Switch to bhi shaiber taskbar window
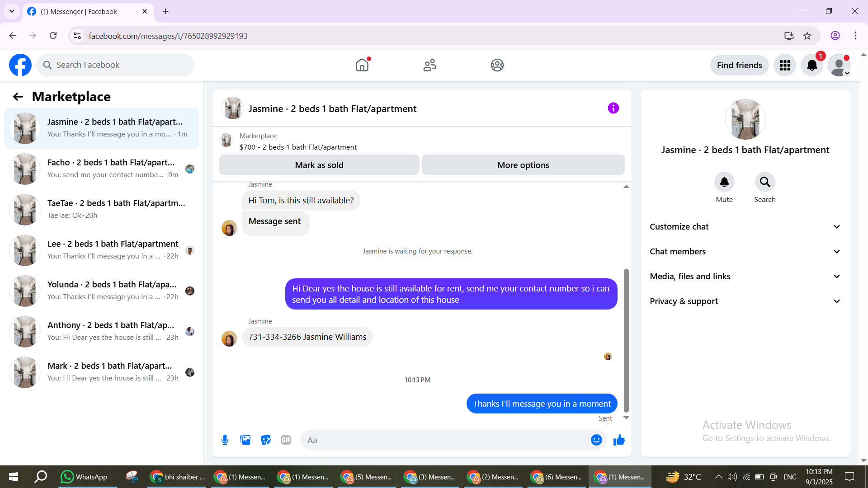 pyautogui.click(x=178, y=477)
